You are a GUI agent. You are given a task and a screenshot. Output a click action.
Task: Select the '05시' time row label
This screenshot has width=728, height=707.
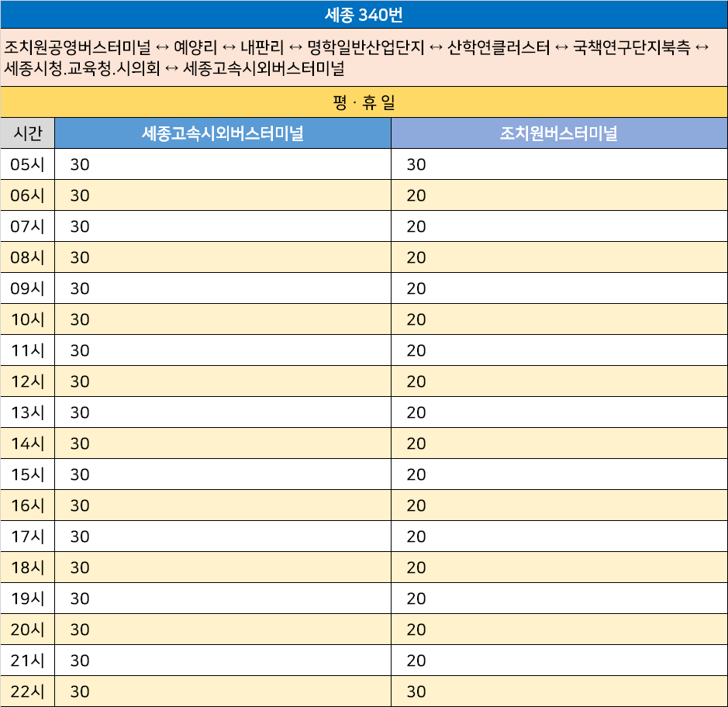pos(27,164)
